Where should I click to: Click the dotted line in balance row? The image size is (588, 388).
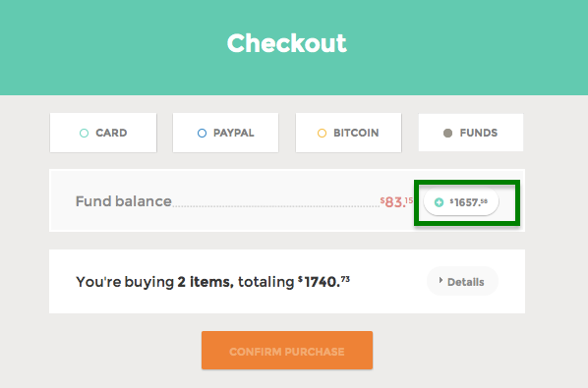pos(275,206)
